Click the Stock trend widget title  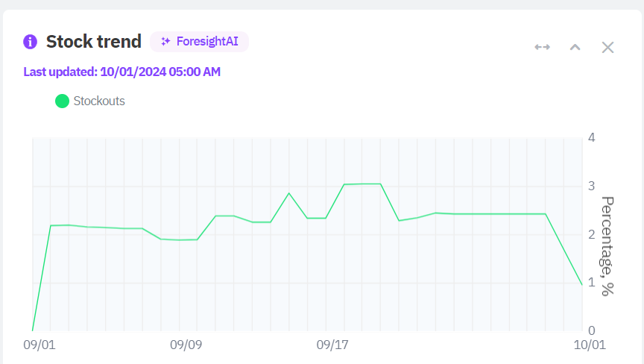pos(94,42)
